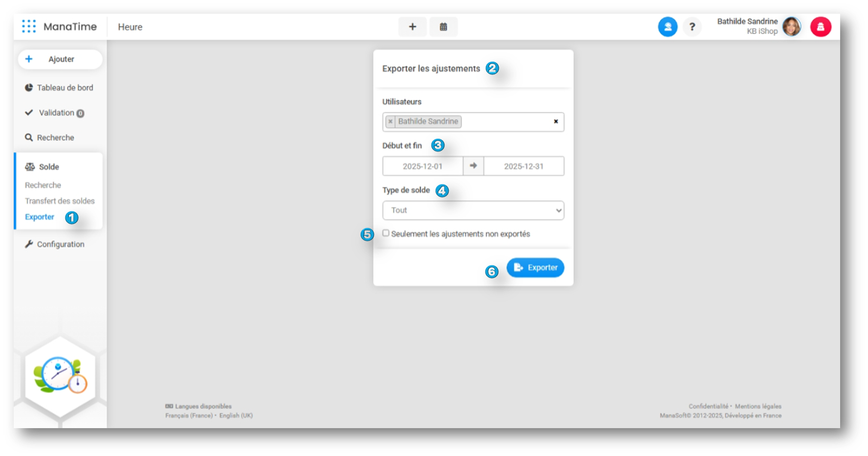Click the plus icon in top toolbar
This screenshot has width=868, height=456.
pyautogui.click(x=412, y=27)
